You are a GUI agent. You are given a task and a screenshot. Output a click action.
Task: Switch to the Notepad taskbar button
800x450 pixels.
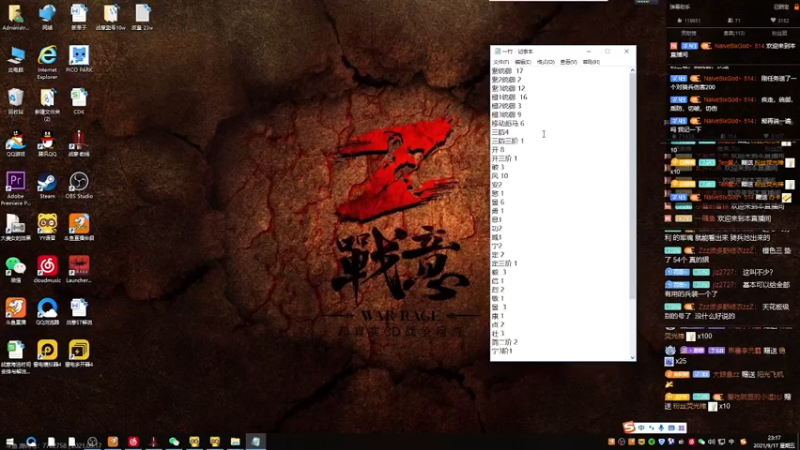point(256,441)
